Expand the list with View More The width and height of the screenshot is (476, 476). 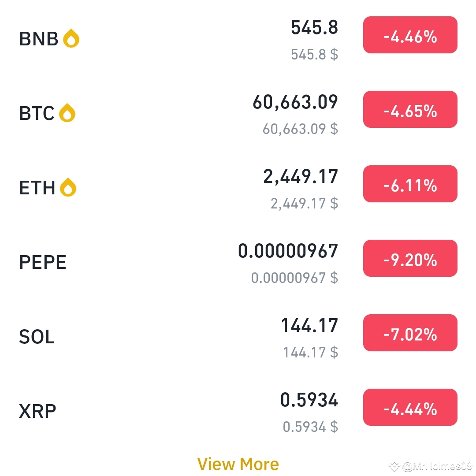click(x=238, y=464)
